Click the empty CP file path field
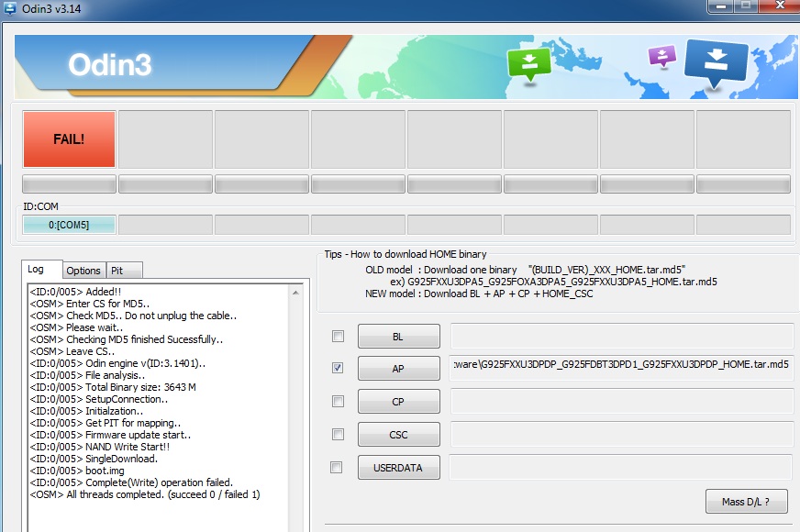This screenshot has height=532, width=800. pos(621,402)
